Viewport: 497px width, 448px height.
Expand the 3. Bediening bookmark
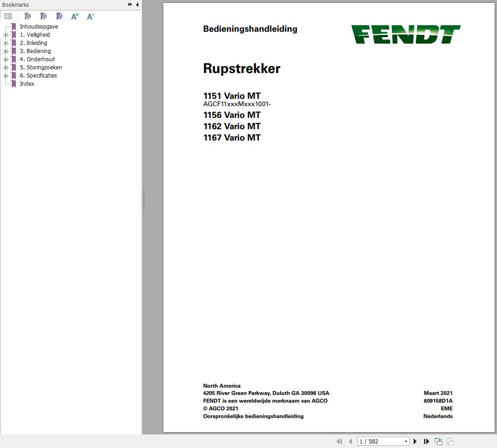pyautogui.click(x=6, y=51)
